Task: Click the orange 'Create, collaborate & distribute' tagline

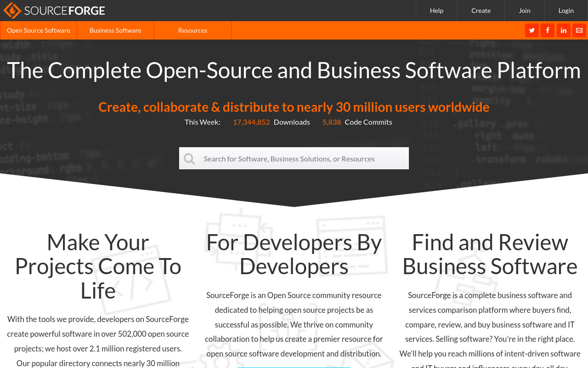Action: click(294, 107)
